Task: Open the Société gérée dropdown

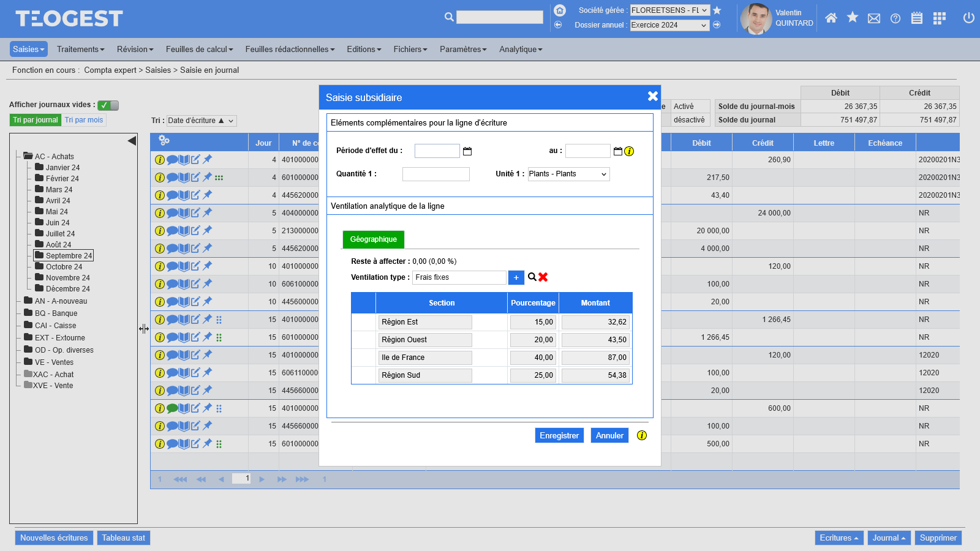Action: 669,10
